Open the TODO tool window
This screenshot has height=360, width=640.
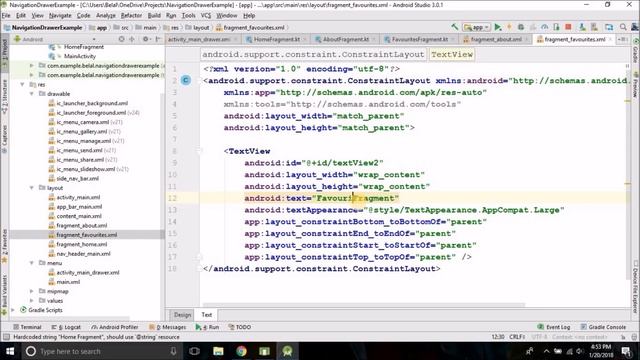tap(240, 327)
